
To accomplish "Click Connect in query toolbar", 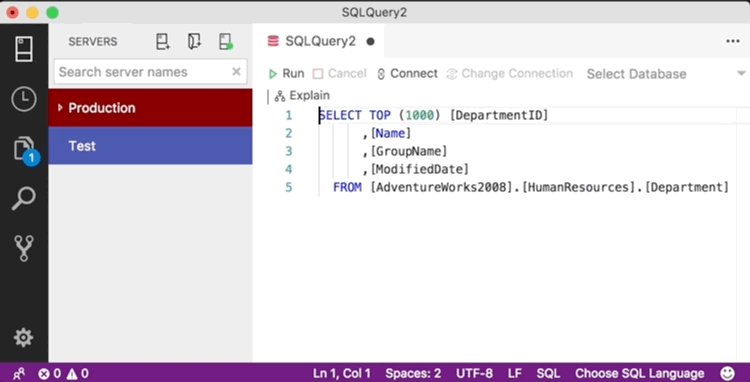I will point(408,74).
